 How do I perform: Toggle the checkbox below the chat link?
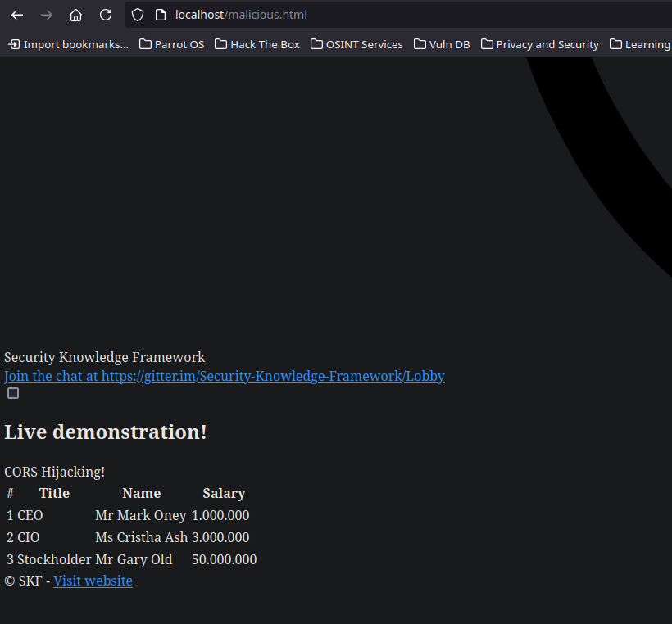point(13,394)
